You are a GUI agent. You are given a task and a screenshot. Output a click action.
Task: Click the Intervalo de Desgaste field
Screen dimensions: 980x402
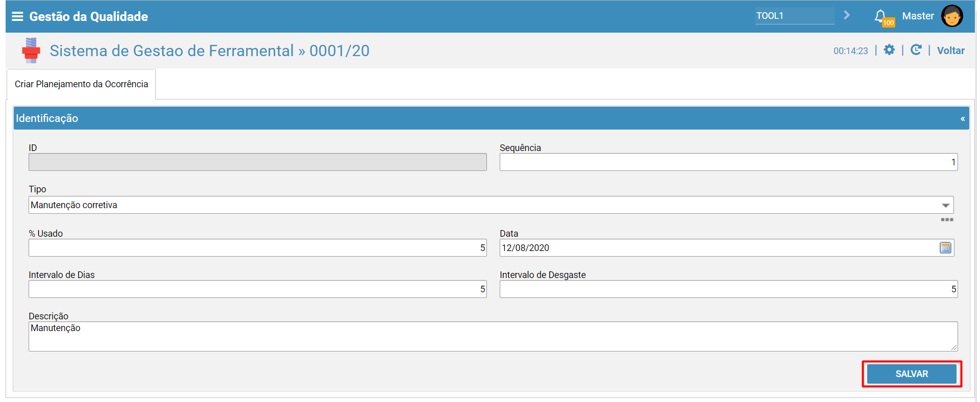728,289
